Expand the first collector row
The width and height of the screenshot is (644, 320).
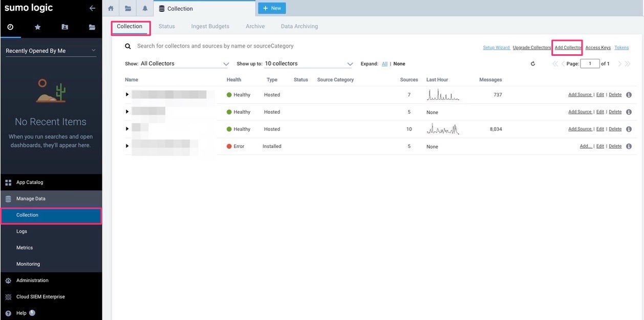[x=127, y=95]
